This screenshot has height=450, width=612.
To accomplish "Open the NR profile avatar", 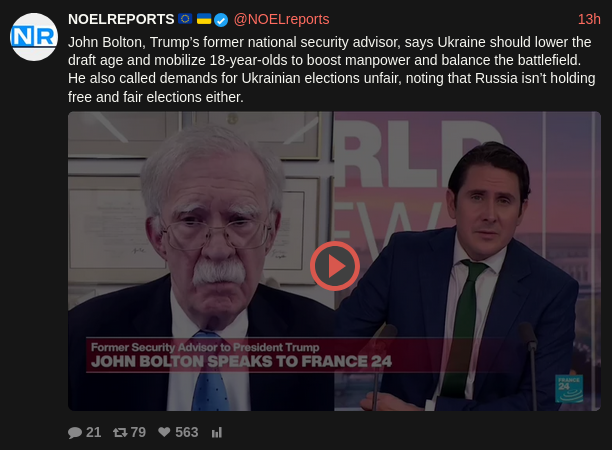I will tap(34, 37).
